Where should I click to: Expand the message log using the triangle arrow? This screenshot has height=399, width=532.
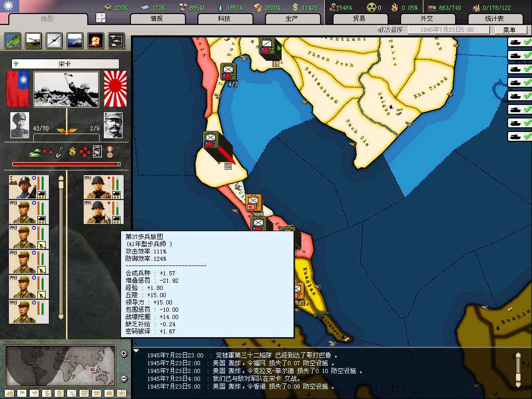[136, 351]
